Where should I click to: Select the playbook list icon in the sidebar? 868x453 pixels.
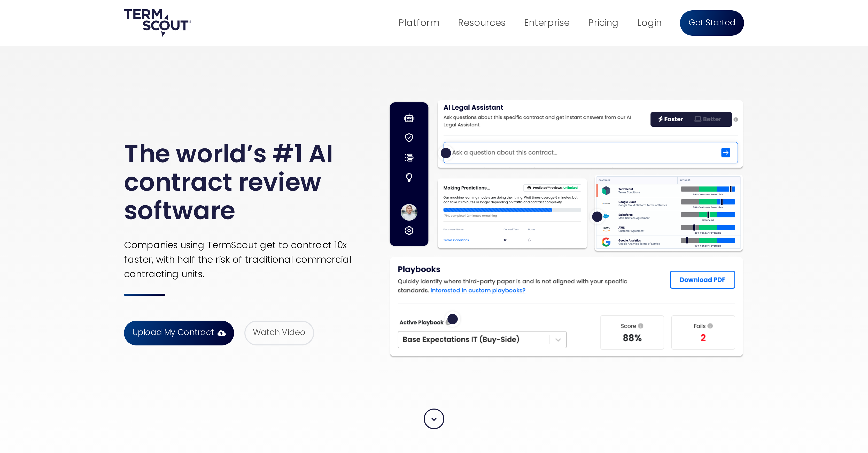point(409,157)
